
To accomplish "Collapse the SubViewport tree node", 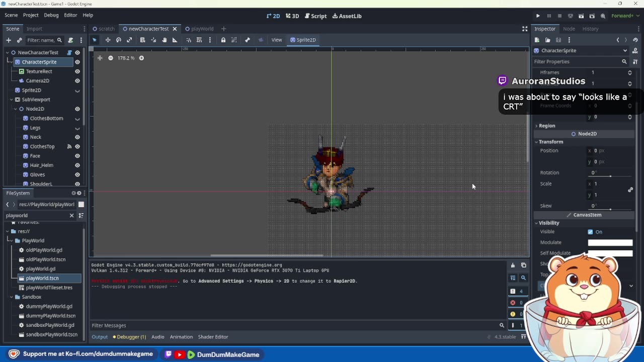I will click(x=11, y=100).
